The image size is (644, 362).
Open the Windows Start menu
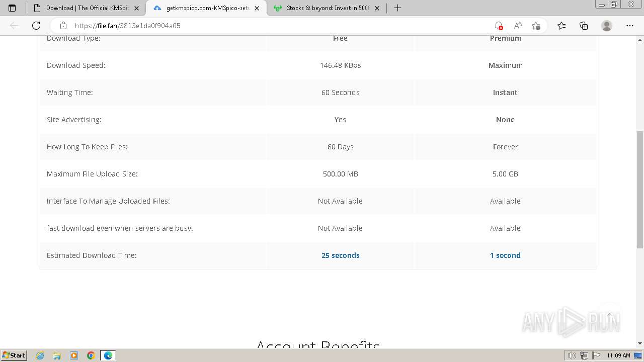(x=14, y=355)
